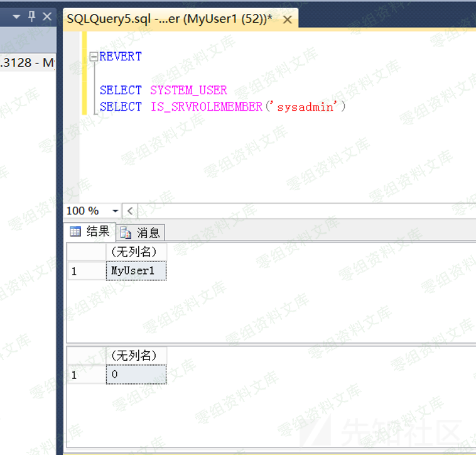Viewport: 476px width, 455px height.
Task: Click SYSTEM_USER in the query editor
Action: click(188, 90)
